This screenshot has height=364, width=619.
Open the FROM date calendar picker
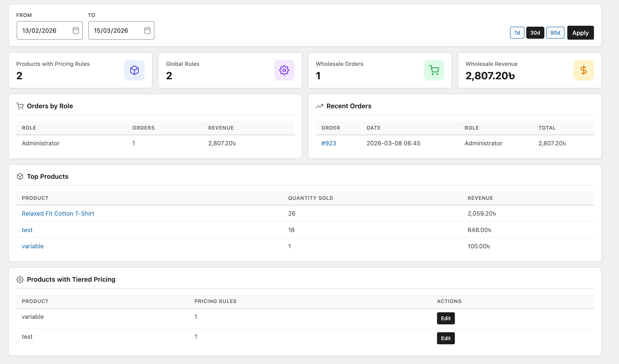(x=76, y=30)
